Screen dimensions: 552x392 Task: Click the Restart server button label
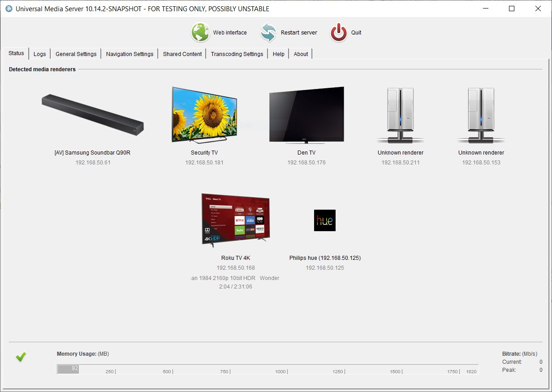(x=299, y=33)
